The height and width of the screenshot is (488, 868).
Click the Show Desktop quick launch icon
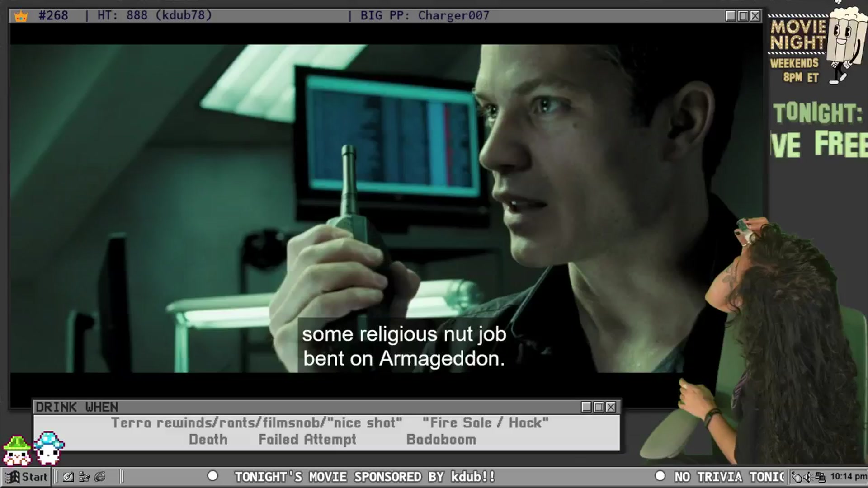click(68, 477)
